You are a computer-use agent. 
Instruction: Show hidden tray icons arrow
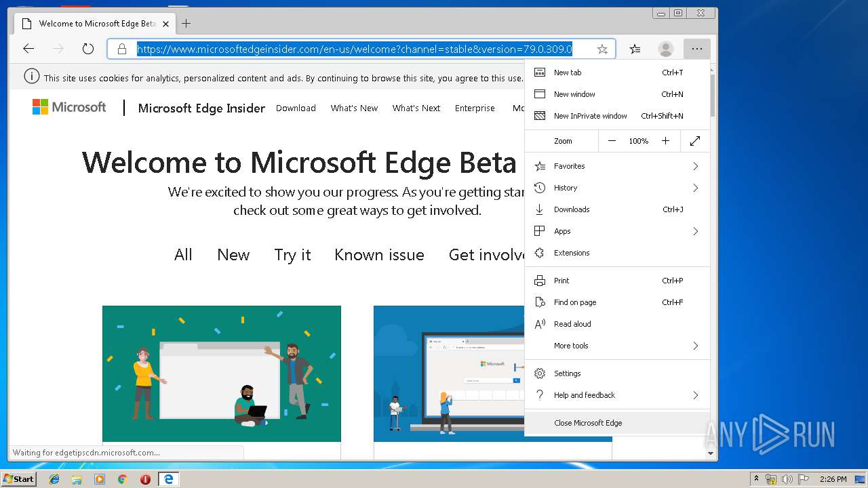click(756, 479)
